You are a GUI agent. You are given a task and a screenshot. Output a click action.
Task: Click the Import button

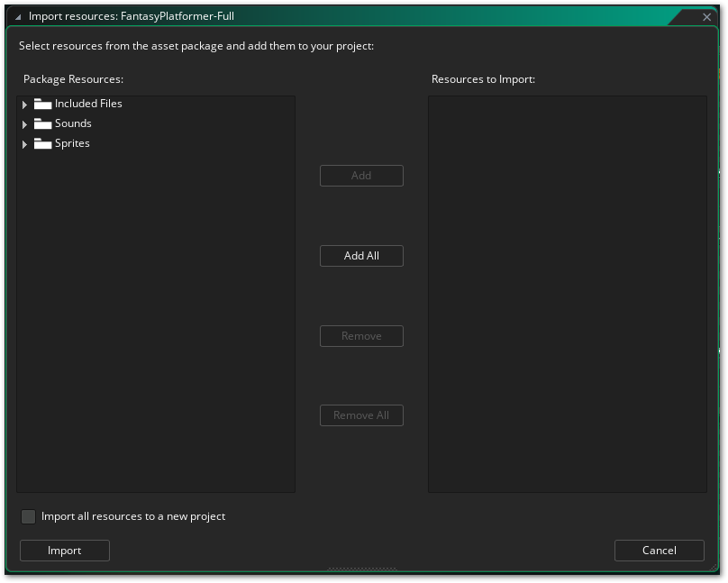point(64,551)
